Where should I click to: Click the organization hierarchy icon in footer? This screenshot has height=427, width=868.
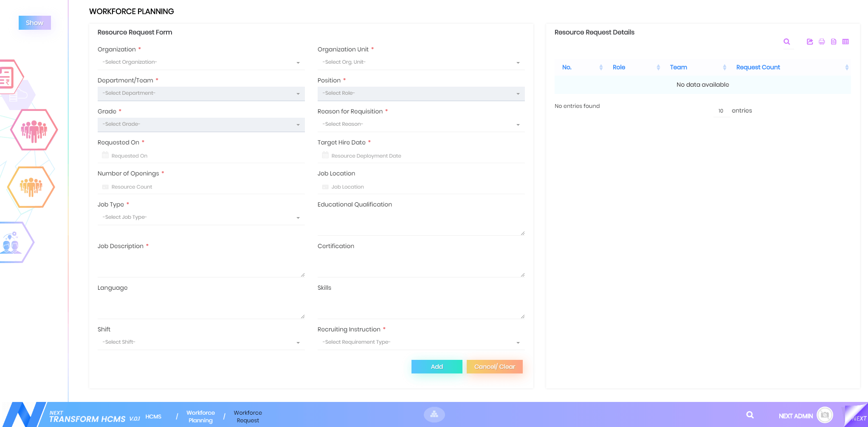pos(434,414)
